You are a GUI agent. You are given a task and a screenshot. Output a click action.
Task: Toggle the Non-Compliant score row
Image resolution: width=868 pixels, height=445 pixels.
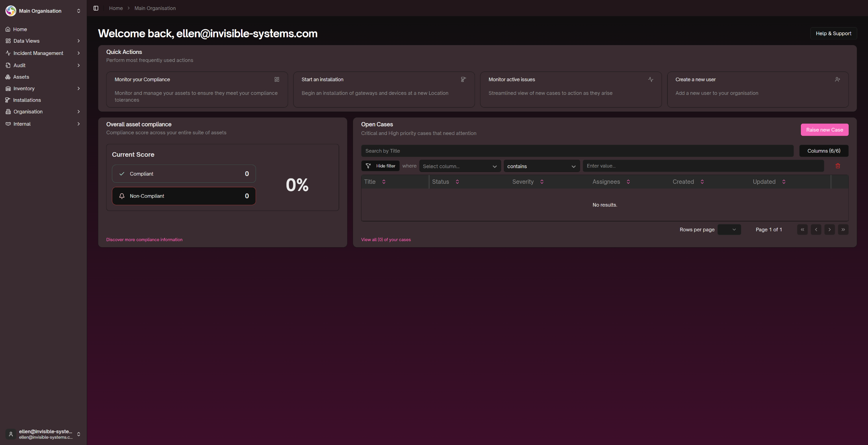[x=184, y=196]
